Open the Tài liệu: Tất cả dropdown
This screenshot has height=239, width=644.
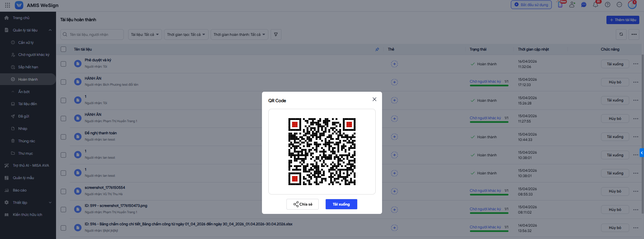[x=145, y=34]
